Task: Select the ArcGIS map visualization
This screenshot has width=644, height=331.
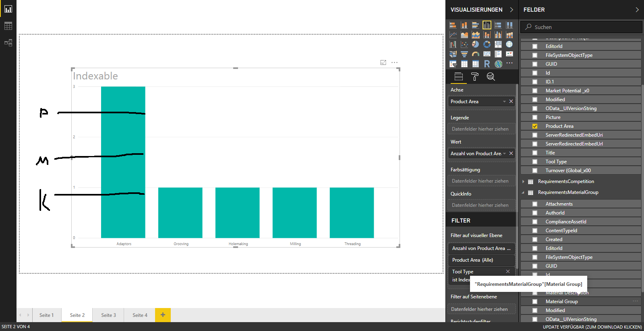Action: (x=498, y=64)
